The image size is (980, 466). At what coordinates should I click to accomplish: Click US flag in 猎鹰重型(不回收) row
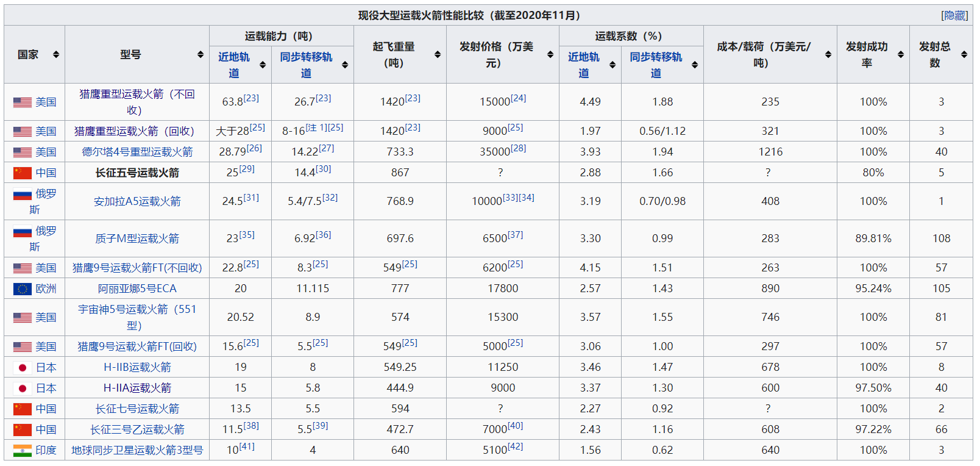(23, 102)
